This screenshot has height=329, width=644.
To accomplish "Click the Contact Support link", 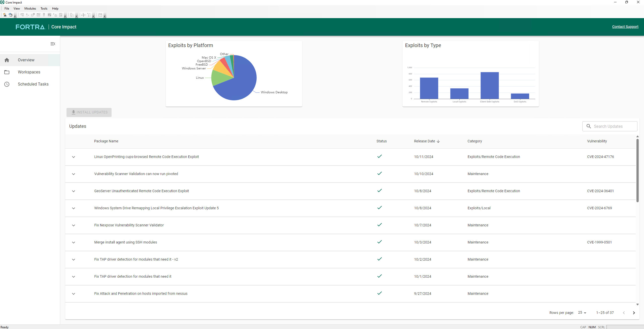I will [625, 27].
